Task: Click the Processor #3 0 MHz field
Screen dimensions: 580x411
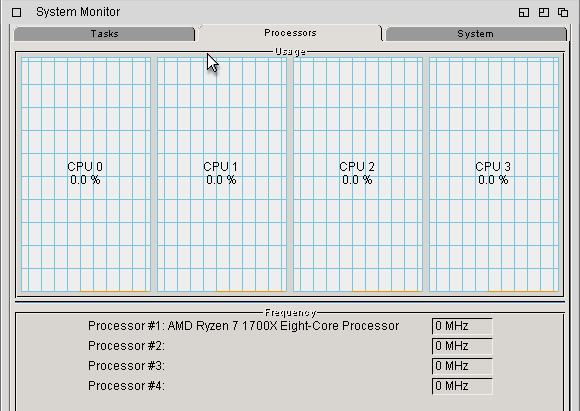Action: 462,366
